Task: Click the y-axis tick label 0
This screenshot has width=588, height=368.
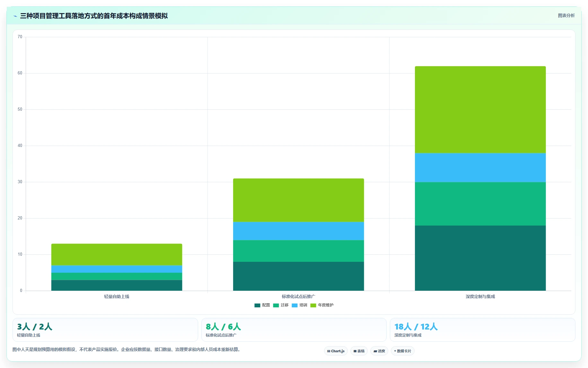Action: (x=21, y=291)
